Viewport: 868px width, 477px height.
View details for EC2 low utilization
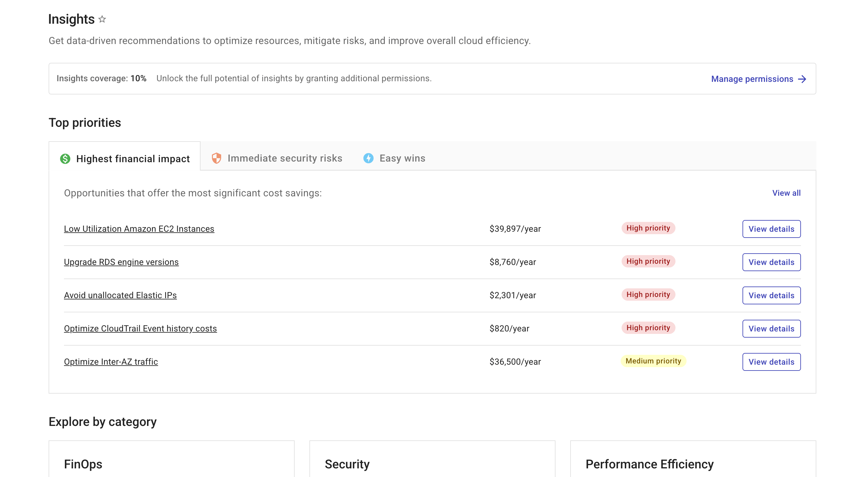click(x=771, y=229)
